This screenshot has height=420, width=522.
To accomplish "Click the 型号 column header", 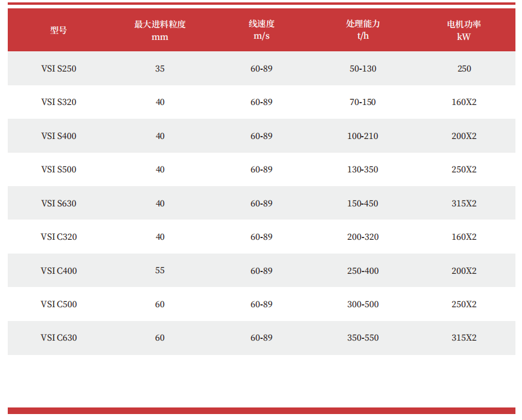I will point(58,30).
